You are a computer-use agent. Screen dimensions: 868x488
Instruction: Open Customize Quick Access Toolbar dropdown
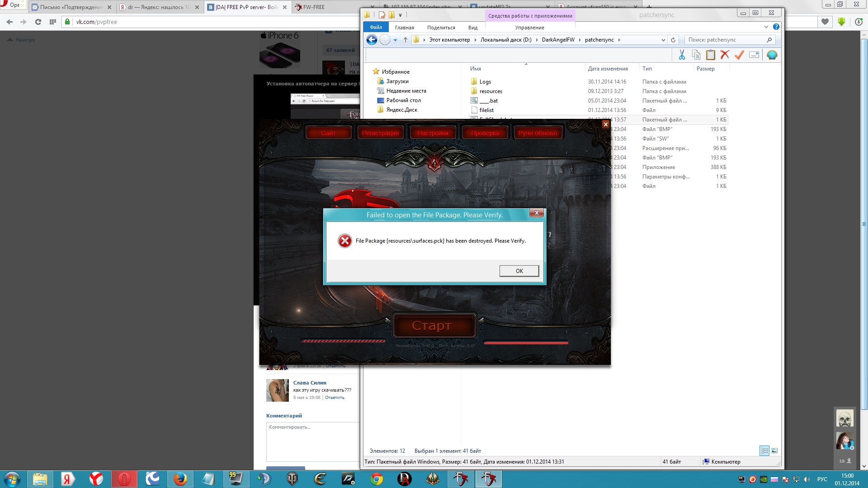tap(400, 15)
